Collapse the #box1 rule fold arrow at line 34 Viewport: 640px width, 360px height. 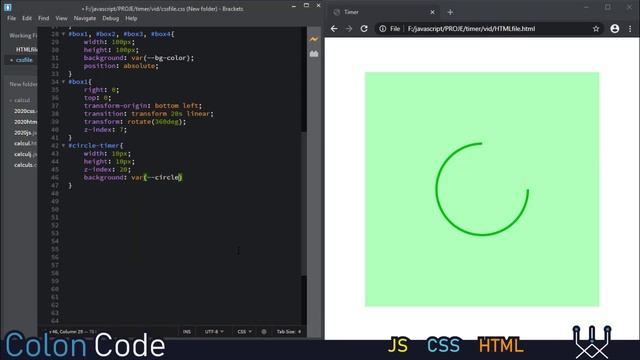tap(63, 82)
